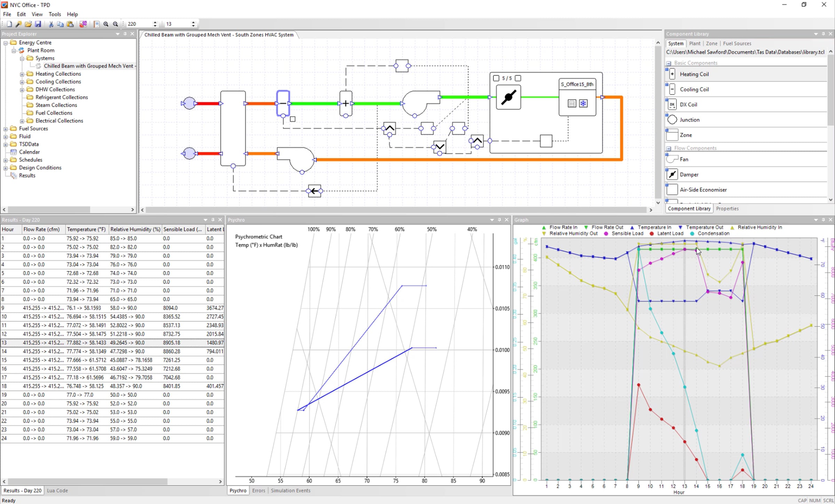Expand the Heating Collections folder

[x=22, y=74]
